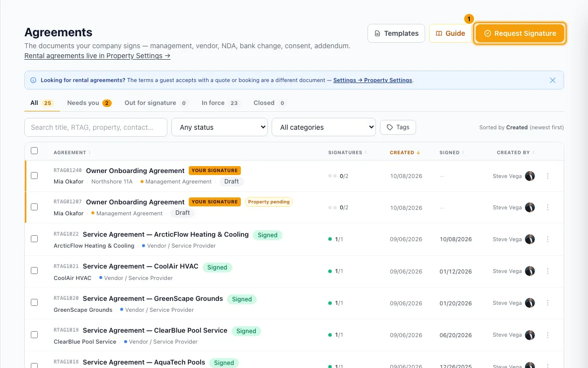Click Steve Vega avatar in RTAG01207 row
588x368 pixels.
530,207
